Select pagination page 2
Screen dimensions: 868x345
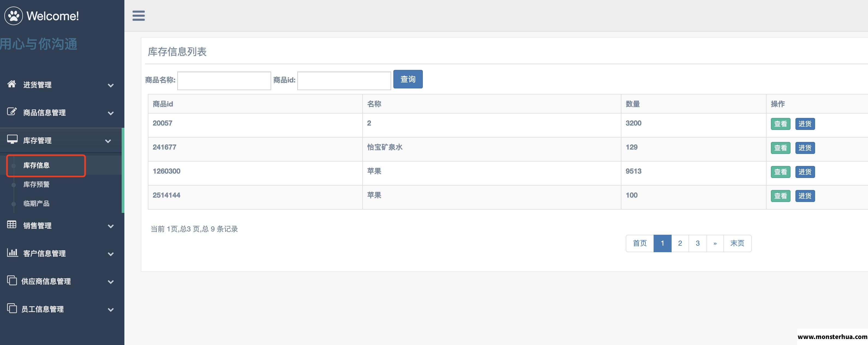[680, 243]
